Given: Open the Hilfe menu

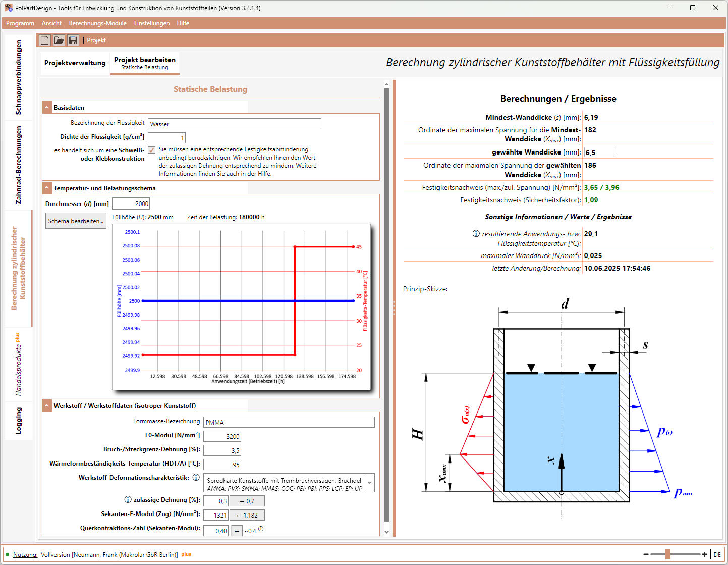Looking at the screenshot, I should (x=183, y=23).
